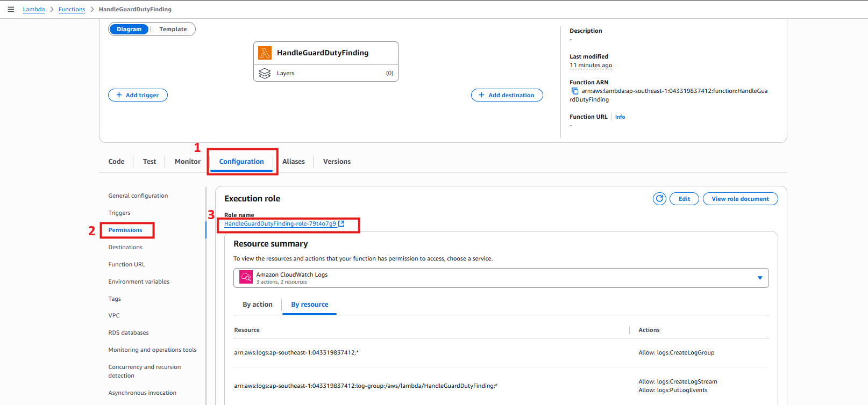Click Last modified '11 minutes ago'

(590, 65)
